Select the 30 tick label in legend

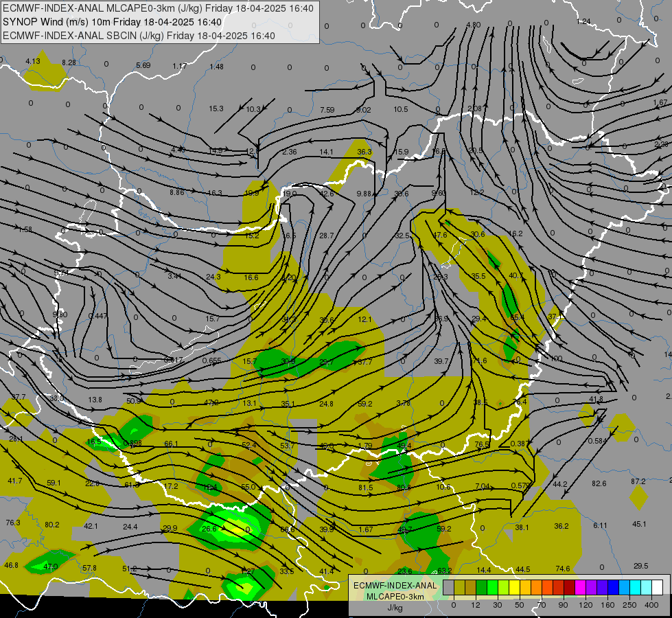[x=498, y=605]
